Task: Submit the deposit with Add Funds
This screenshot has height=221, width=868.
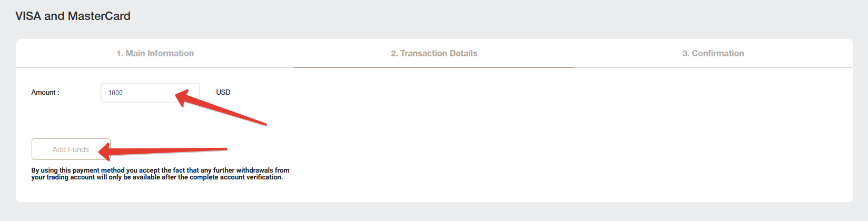Action: coord(71,149)
